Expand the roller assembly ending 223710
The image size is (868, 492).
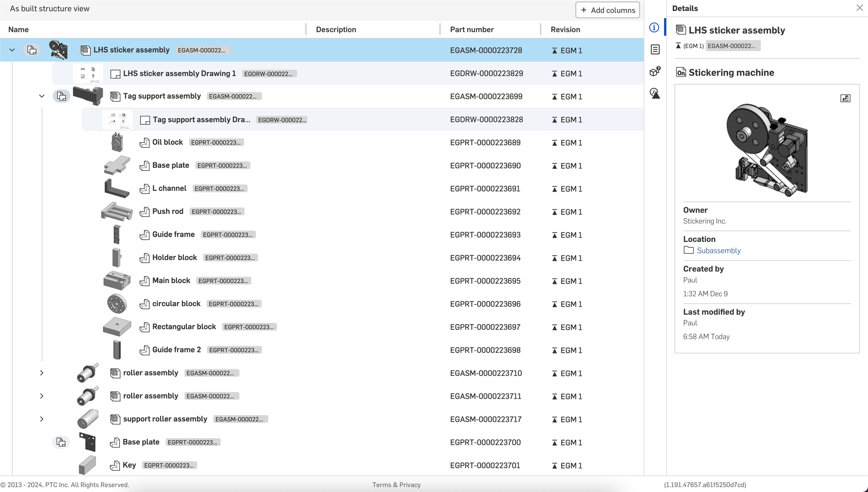[x=42, y=373]
